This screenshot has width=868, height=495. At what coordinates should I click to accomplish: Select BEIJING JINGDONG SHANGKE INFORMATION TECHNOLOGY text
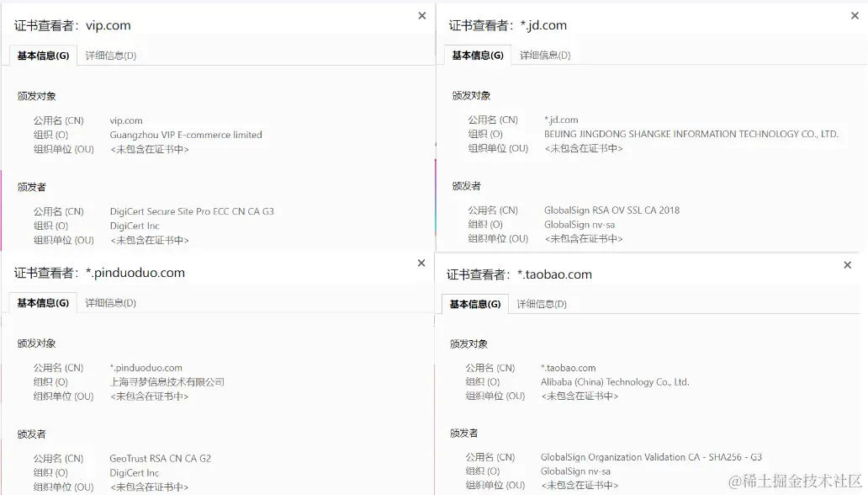(691, 134)
